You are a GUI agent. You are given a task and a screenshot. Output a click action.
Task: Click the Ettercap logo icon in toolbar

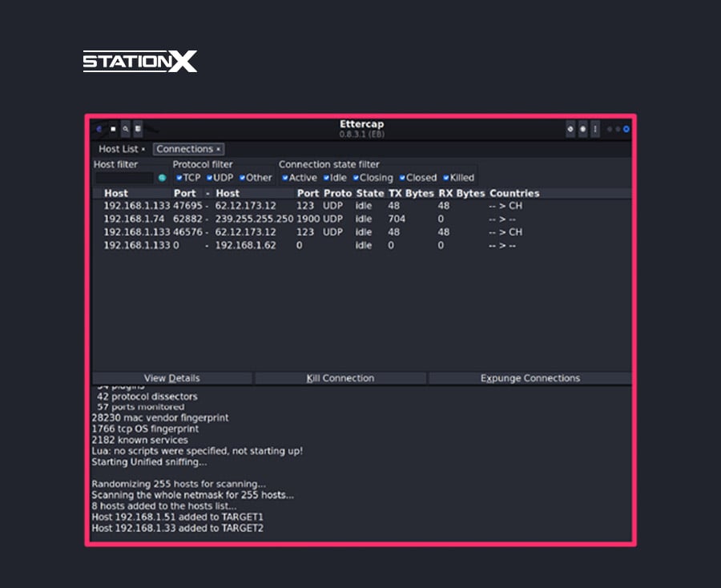(x=99, y=128)
